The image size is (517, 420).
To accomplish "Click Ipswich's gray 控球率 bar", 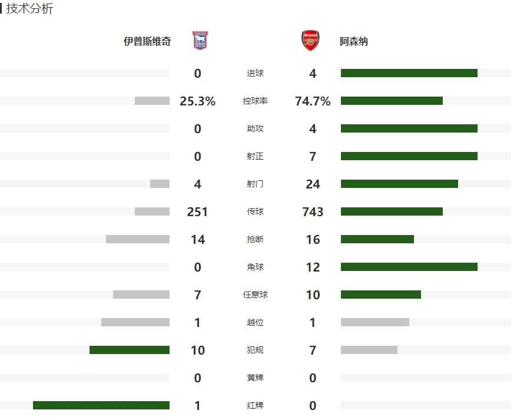I will click(x=152, y=101).
